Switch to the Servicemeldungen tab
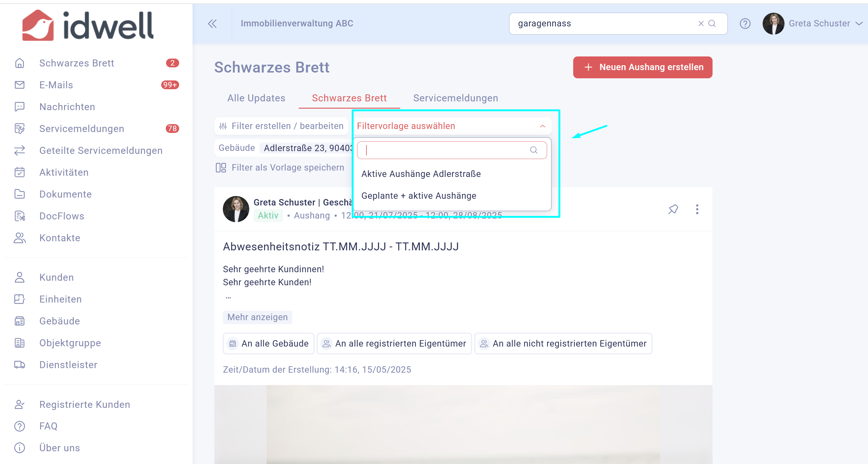 [x=456, y=98]
